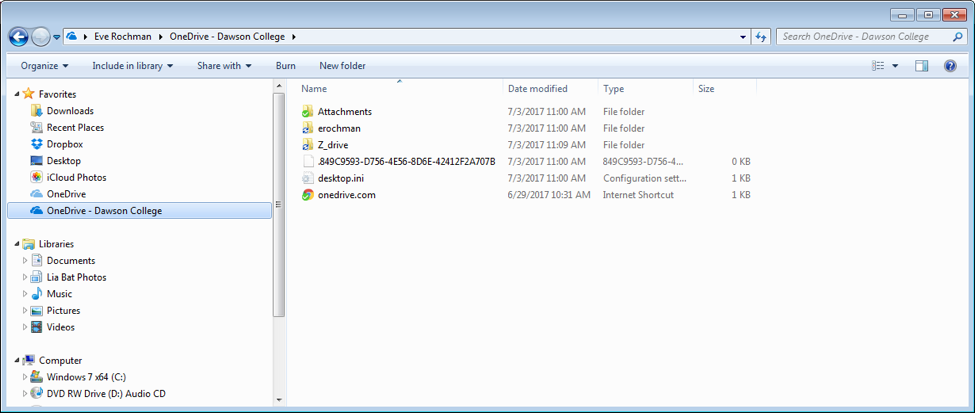Screen dimensions: 975x413
Task: Toggle the preview pane icon
Action: click(922, 65)
